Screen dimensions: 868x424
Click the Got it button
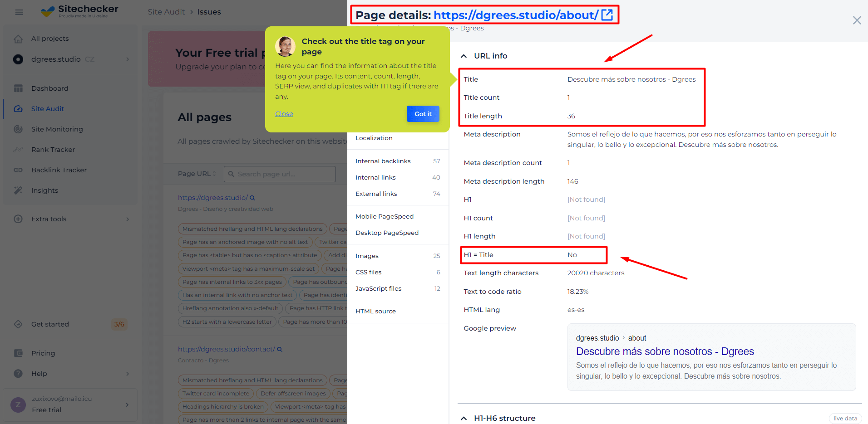423,114
